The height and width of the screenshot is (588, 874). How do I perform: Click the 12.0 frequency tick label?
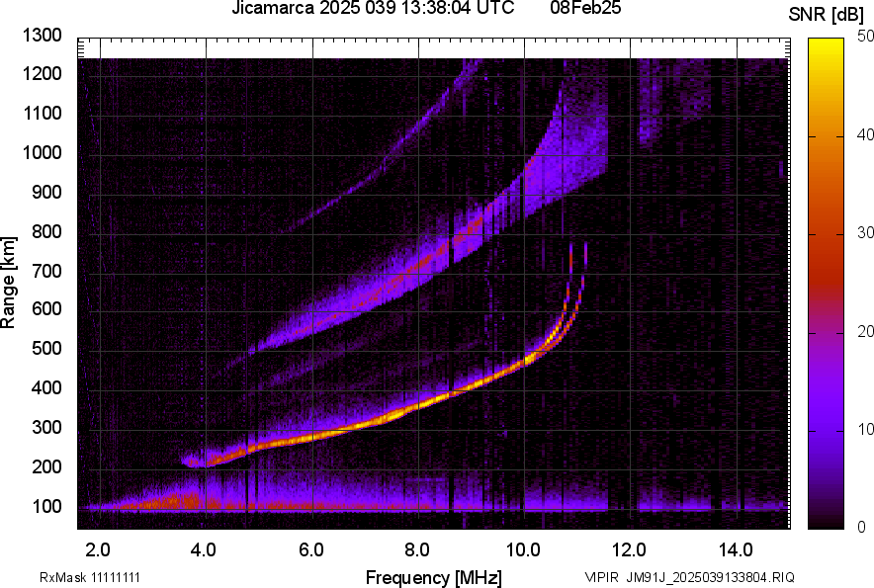point(629,550)
